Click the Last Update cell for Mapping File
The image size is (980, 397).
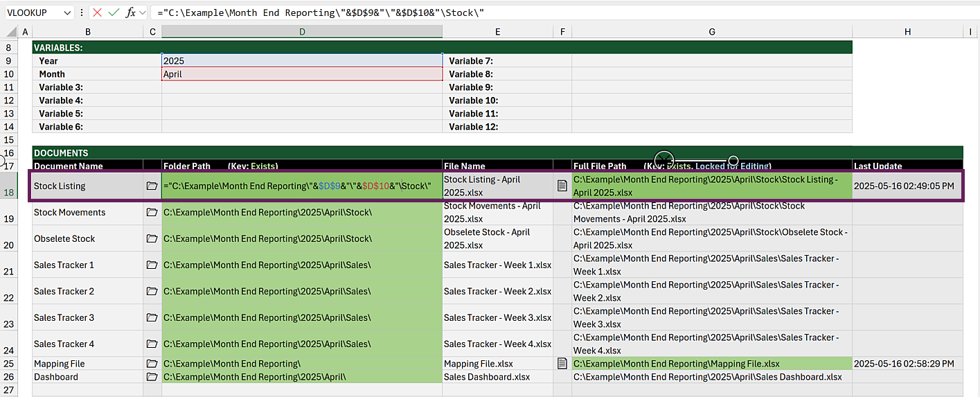(907, 364)
